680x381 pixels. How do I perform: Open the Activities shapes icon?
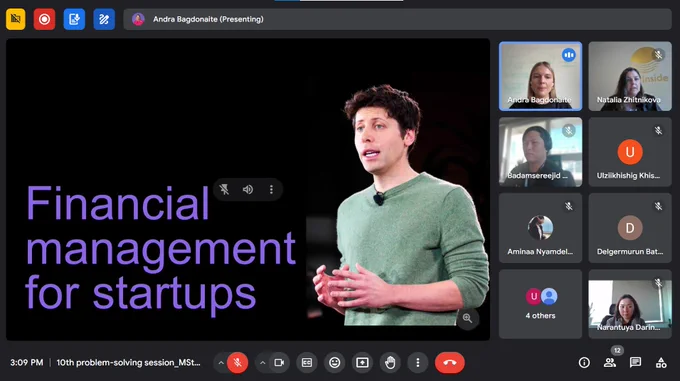[661, 363]
